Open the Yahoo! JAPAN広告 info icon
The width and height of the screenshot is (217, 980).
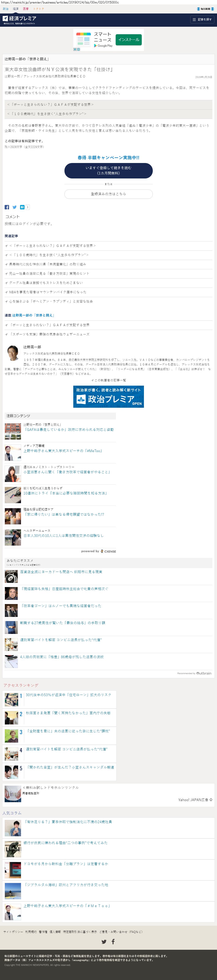[x=211, y=800]
